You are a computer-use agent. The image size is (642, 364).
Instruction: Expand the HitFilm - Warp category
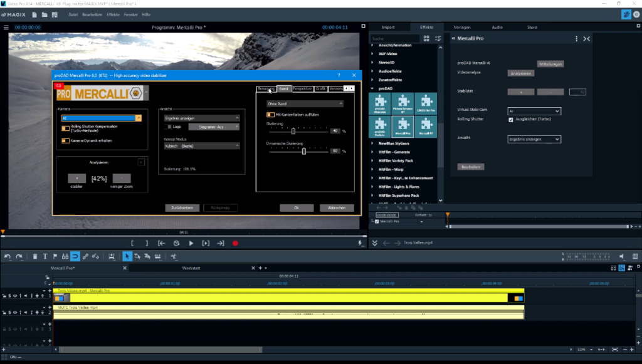coord(372,169)
